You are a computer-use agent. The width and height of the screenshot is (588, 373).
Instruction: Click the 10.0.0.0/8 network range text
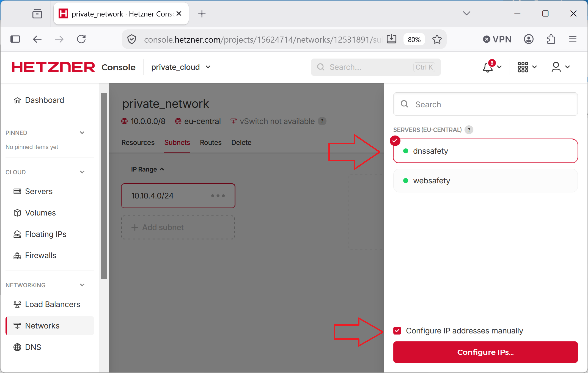pyautogui.click(x=148, y=121)
